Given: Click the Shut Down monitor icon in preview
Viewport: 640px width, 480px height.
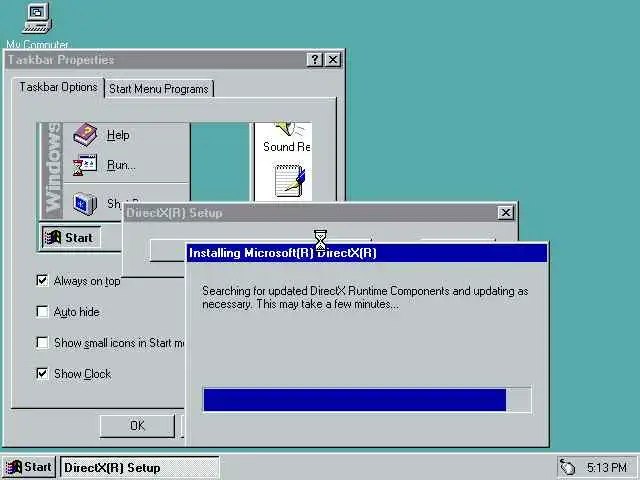Looking at the screenshot, I should 85,203.
